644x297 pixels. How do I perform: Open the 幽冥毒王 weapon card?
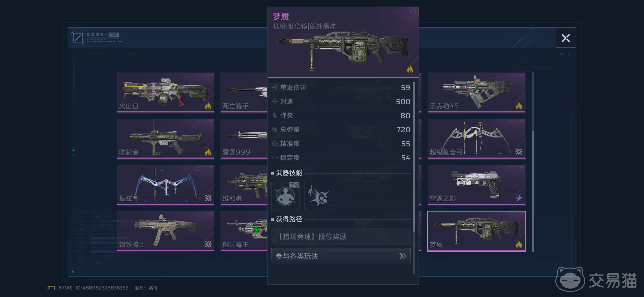[x=244, y=231]
